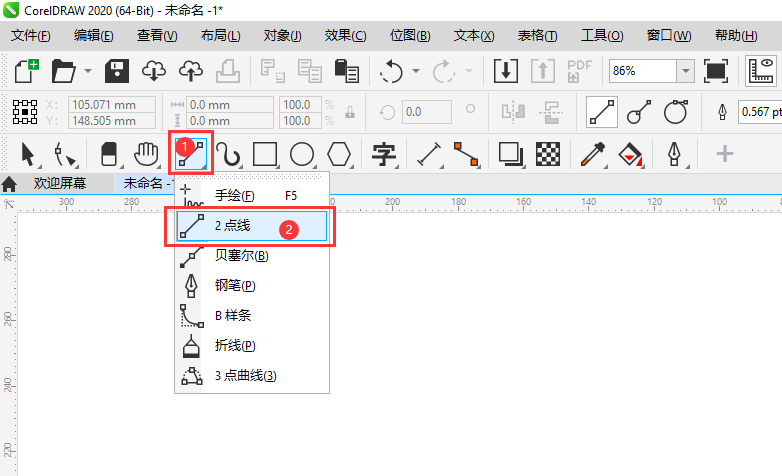Open the Redo history dropdown arrow
Viewport: 782px width, 476px height.
pos(469,71)
